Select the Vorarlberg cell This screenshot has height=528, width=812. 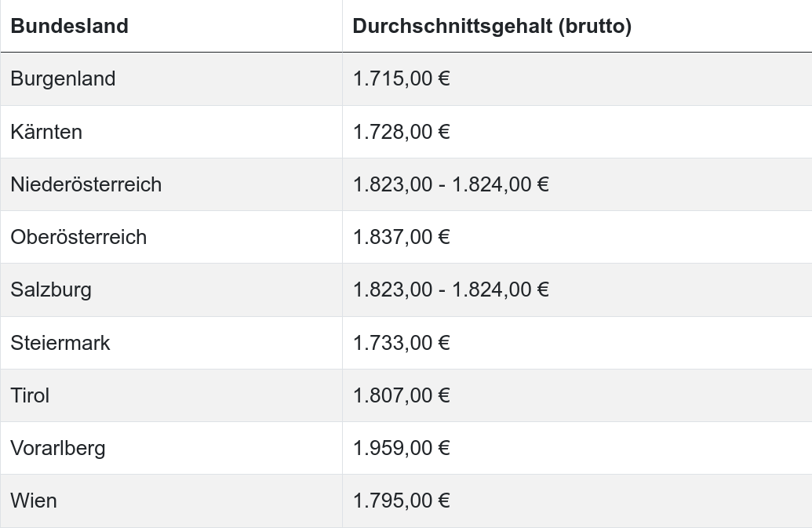(58, 448)
